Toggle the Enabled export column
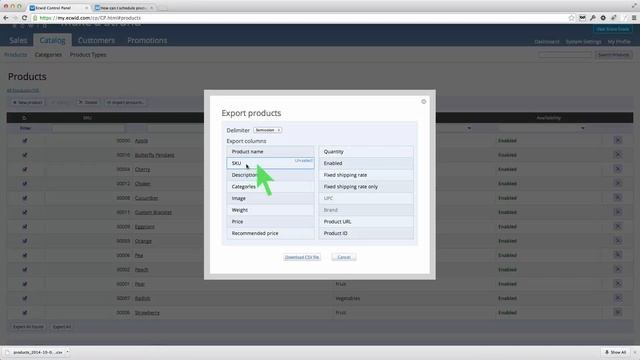This screenshot has width=640, height=360. pos(366,163)
